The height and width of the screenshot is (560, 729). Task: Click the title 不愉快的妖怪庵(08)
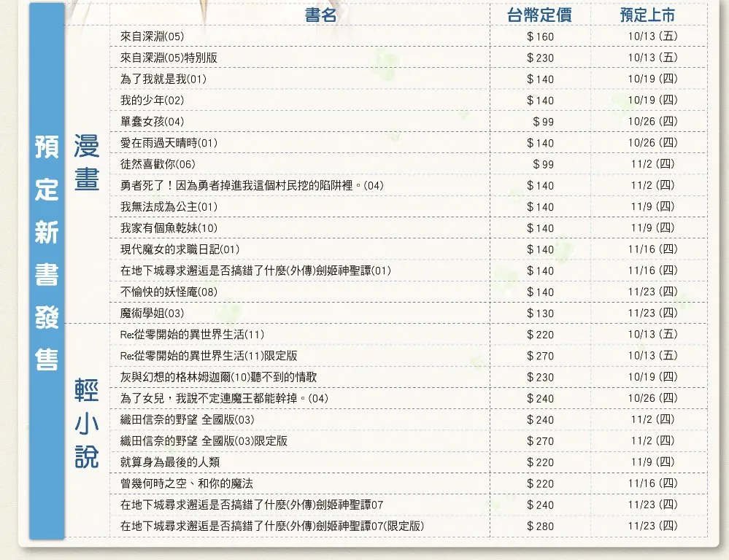click(x=169, y=292)
